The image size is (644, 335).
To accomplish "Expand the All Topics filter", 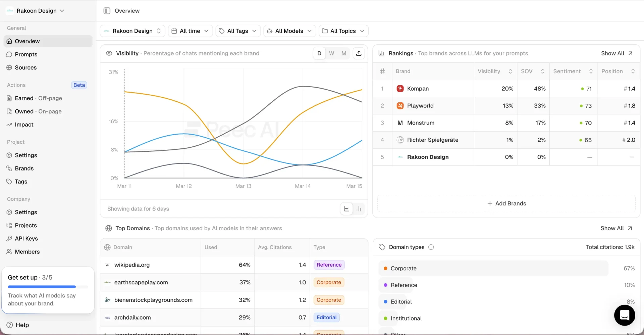I will (343, 31).
